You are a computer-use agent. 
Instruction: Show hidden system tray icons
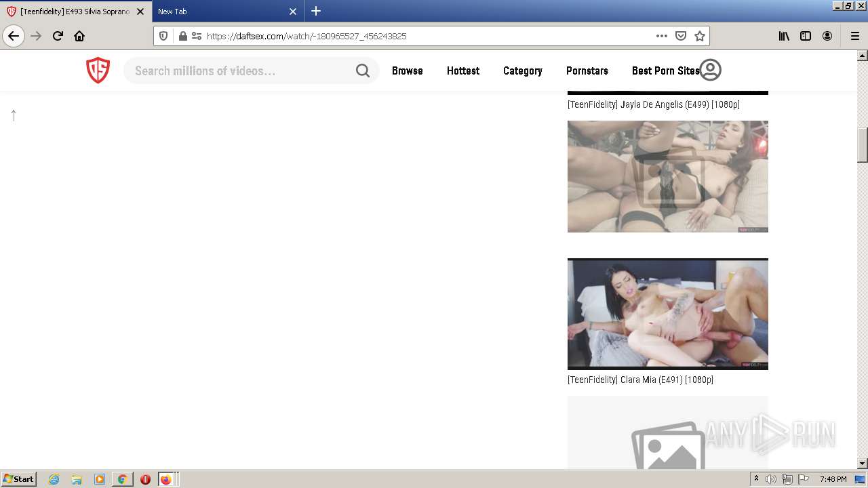click(756, 479)
